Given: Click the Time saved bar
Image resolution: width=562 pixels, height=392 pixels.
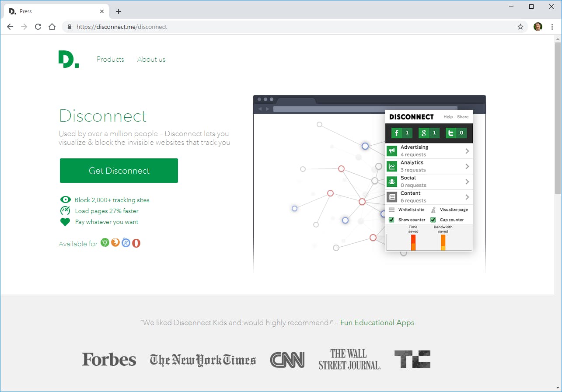Looking at the screenshot, I should click(x=413, y=242).
